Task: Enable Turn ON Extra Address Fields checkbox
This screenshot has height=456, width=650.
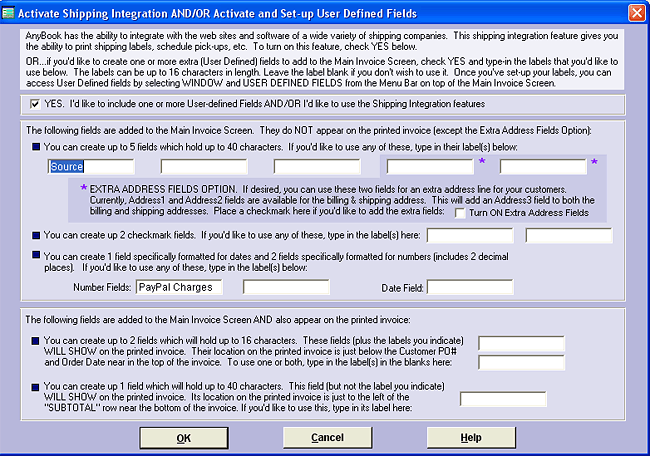Action: pos(461,213)
